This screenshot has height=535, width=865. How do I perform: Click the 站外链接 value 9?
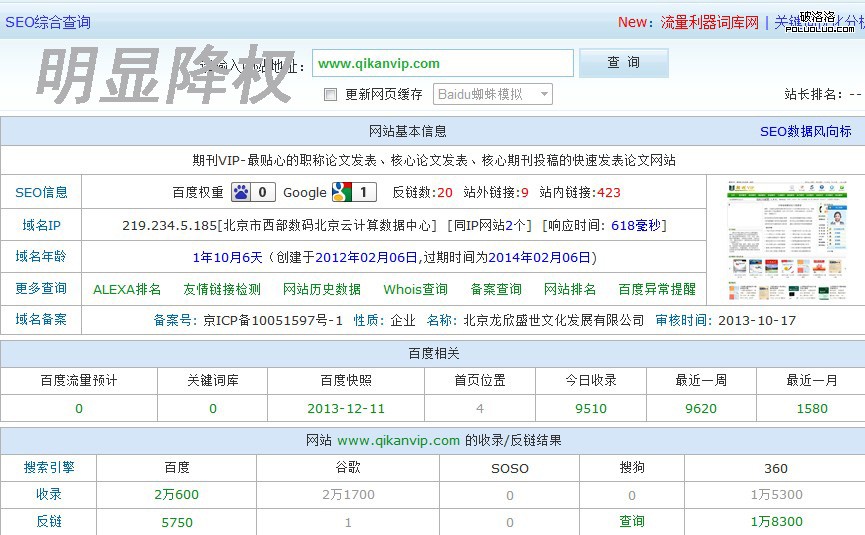tap(525, 192)
